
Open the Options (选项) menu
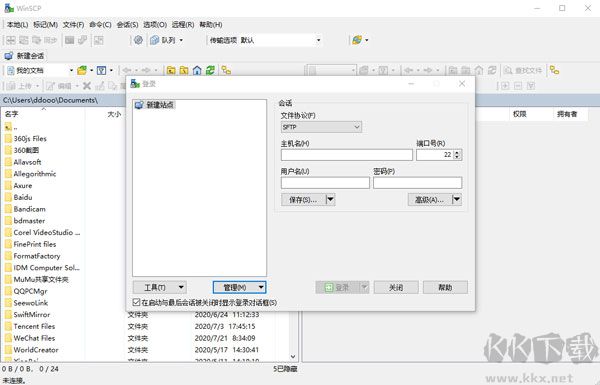click(155, 24)
